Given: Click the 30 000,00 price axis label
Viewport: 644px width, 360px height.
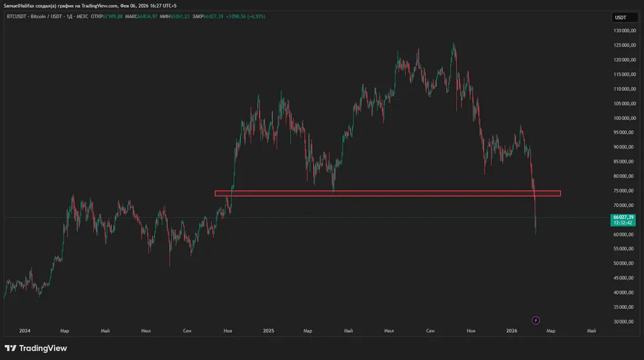Looking at the screenshot, I should (623, 322).
